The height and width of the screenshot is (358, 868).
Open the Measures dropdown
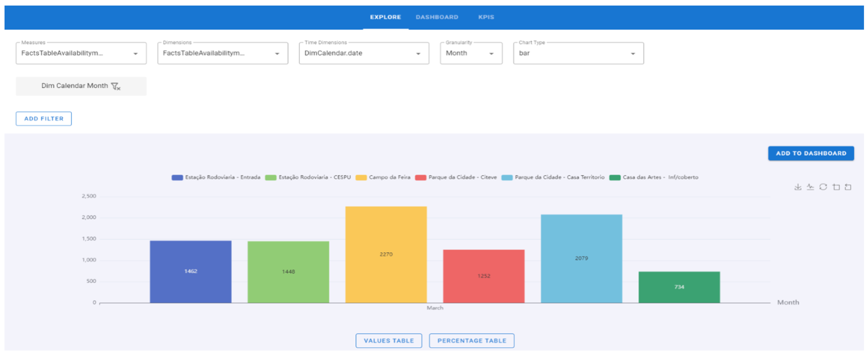(81, 53)
